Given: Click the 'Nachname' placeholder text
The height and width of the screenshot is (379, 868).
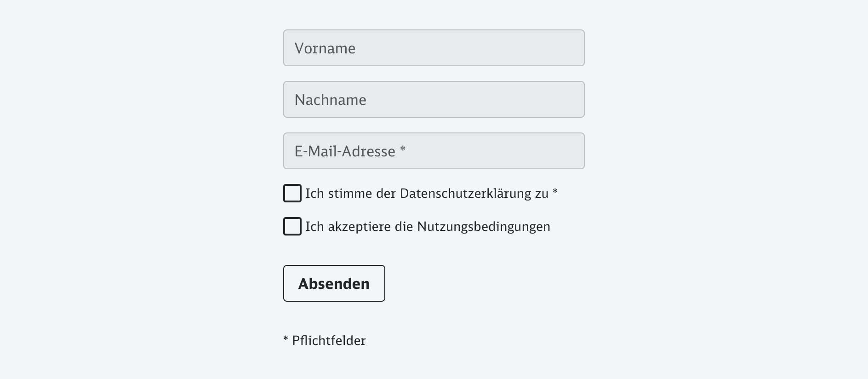Looking at the screenshot, I should tap(331, 100).
